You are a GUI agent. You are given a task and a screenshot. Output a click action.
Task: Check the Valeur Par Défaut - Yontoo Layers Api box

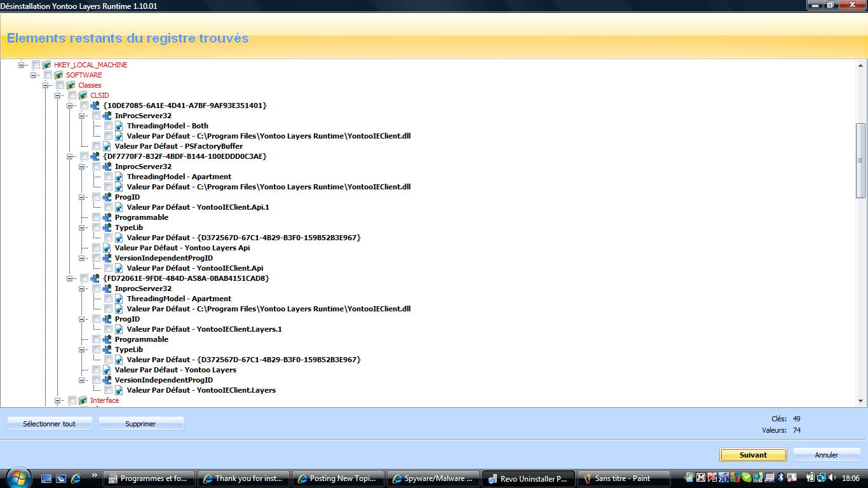(x=96, y=248)
